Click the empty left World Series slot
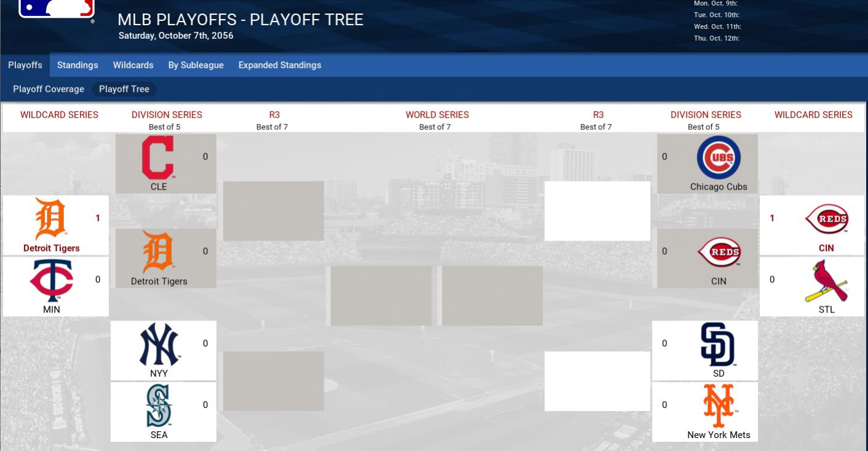 click(x=381, y=295)
